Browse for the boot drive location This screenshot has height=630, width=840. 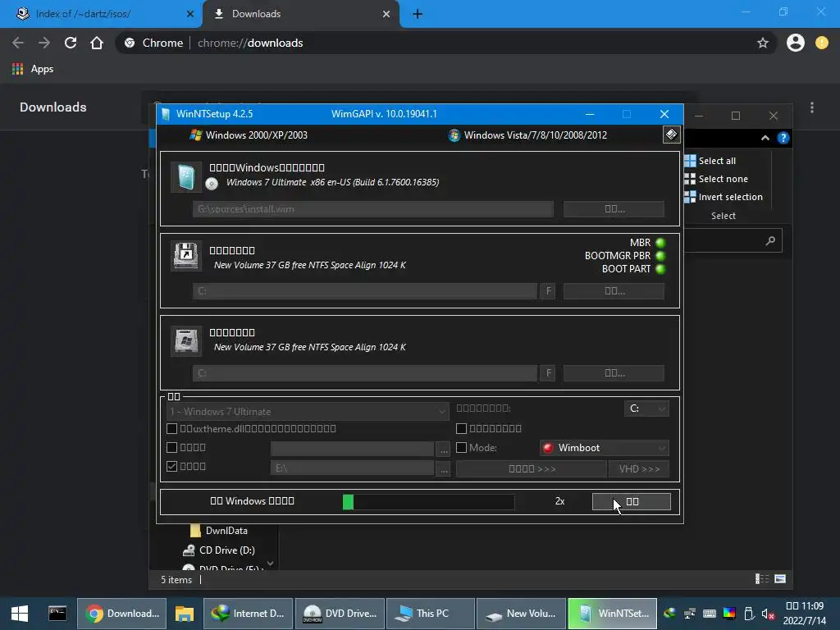[614, 291]
